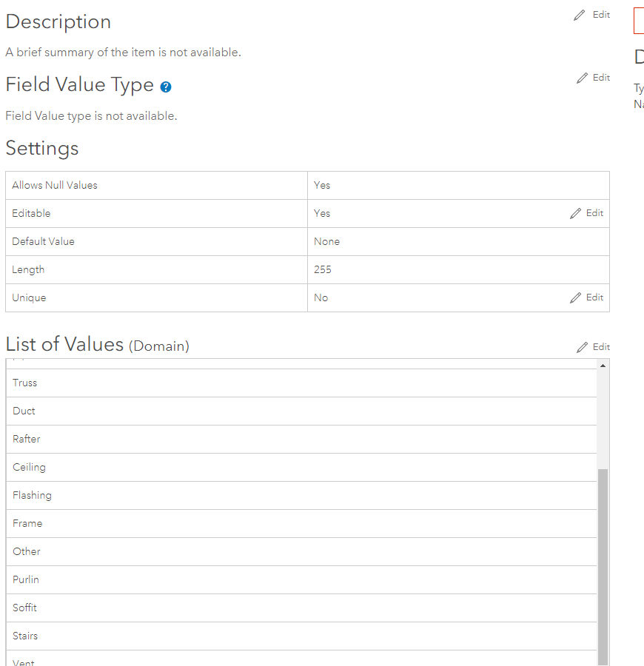Pick the Flashing entry in the list
The image size is (644, 666).
pos(33,495)
